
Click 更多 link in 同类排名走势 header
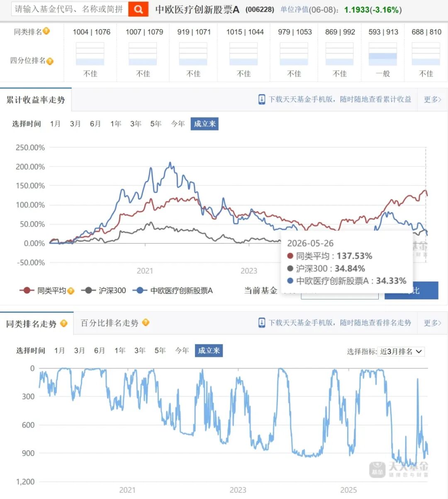[432, 323]
